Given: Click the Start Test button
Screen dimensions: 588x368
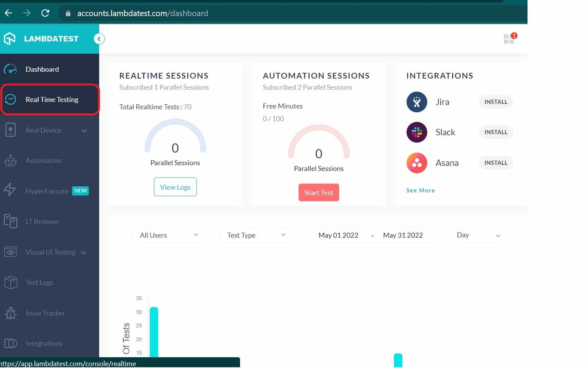Looking at the screenshot, I should tap(318, 192).
